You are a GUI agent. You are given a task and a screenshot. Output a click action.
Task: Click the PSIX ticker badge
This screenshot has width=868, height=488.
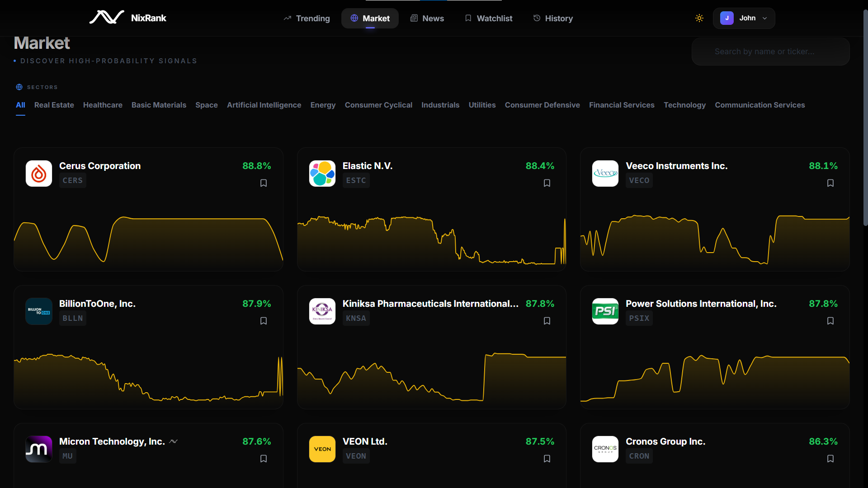[x=639, y=318]
